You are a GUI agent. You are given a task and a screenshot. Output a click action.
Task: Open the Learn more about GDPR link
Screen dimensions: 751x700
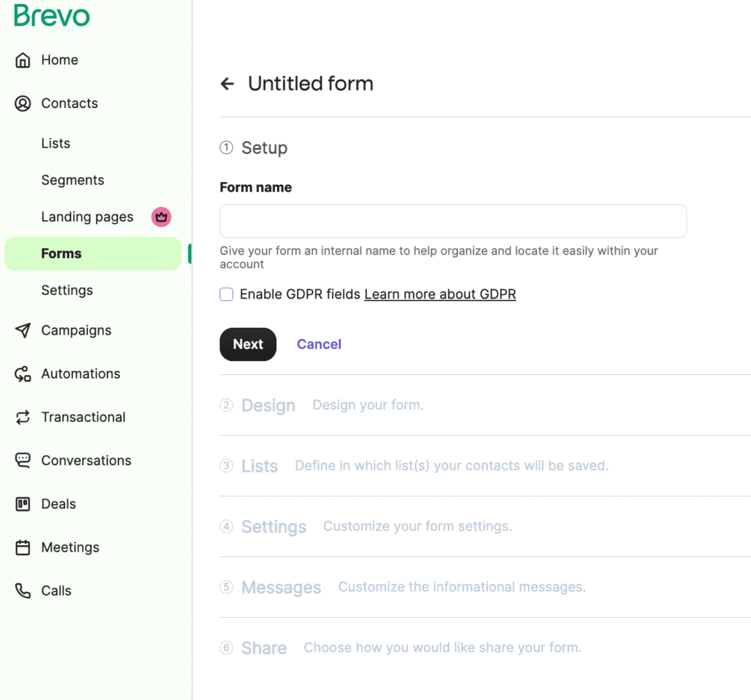[x=440, y=294]
